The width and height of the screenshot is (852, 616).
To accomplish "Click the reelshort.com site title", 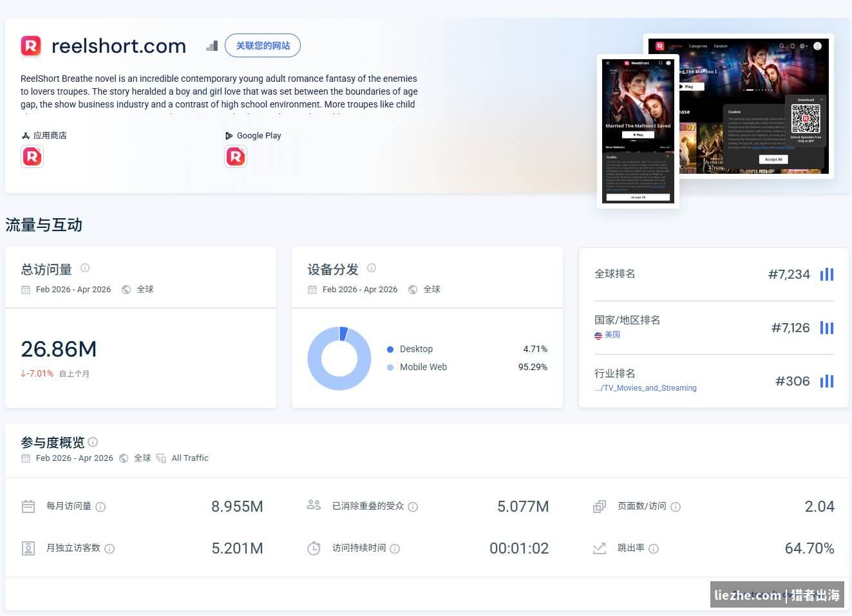I will tap(118, 46).
